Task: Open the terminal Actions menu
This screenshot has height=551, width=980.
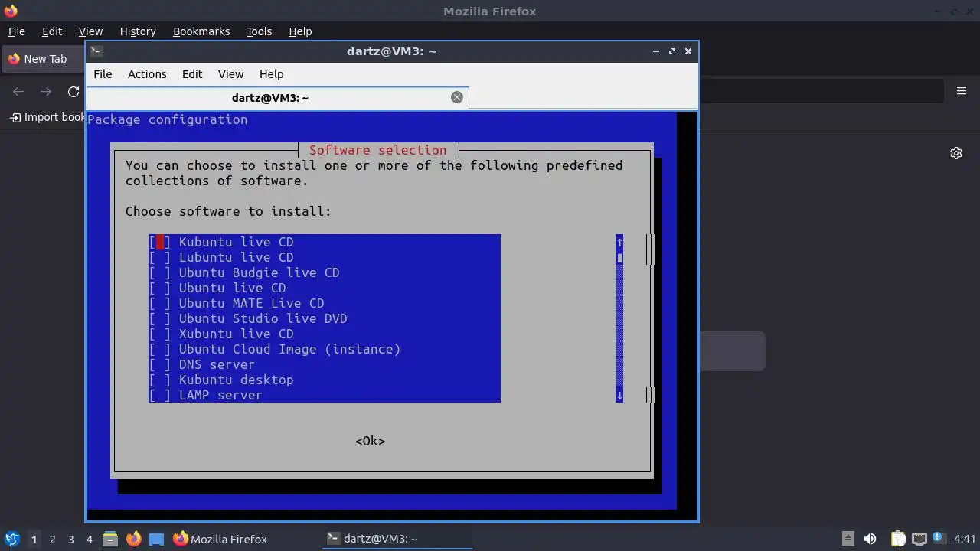Action: pyautogui.click(x=147, y=74)
